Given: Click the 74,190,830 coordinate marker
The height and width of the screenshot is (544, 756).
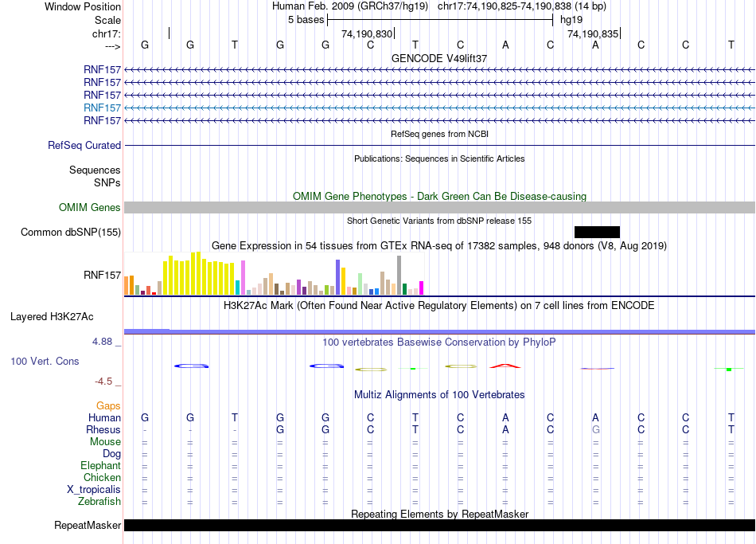Looking at the screenshot, I should 367,33.
